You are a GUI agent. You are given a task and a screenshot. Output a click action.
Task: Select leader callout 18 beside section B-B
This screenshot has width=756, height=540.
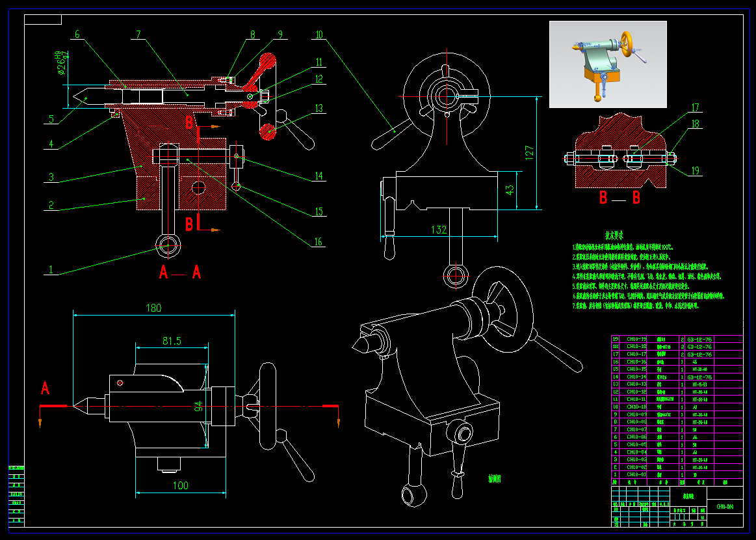pos(696,124)
